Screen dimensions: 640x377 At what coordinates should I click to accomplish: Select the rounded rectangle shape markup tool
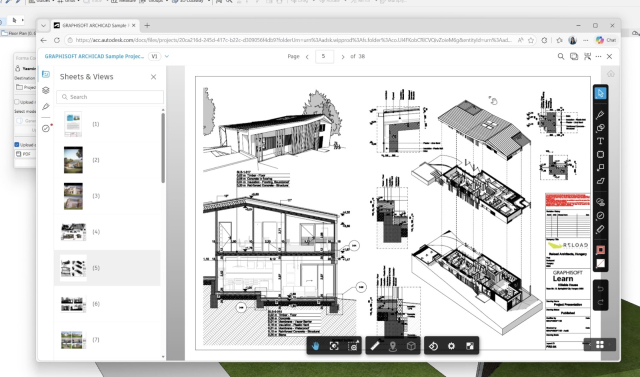pos(600,155)
